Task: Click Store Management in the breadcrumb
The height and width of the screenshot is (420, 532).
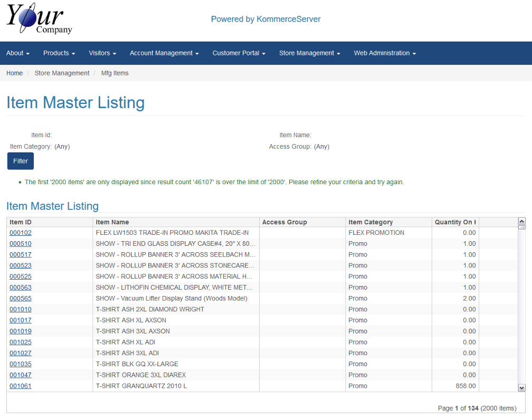Action: (62, 73)
